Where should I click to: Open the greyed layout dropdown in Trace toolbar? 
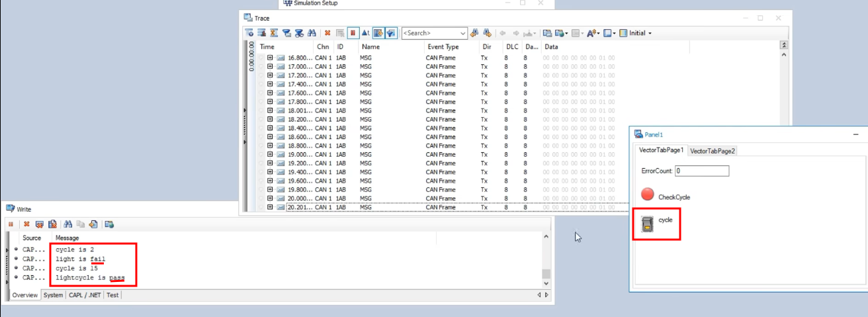pos(578,32)
